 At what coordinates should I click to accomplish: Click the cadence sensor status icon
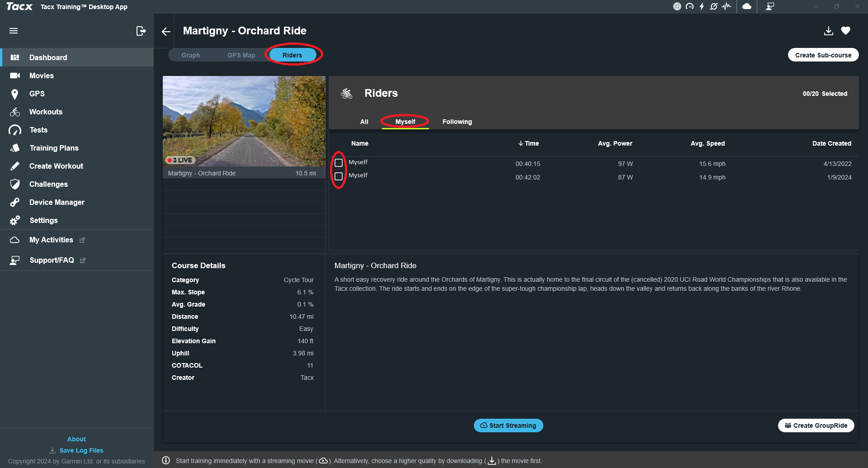coord(714,6)
